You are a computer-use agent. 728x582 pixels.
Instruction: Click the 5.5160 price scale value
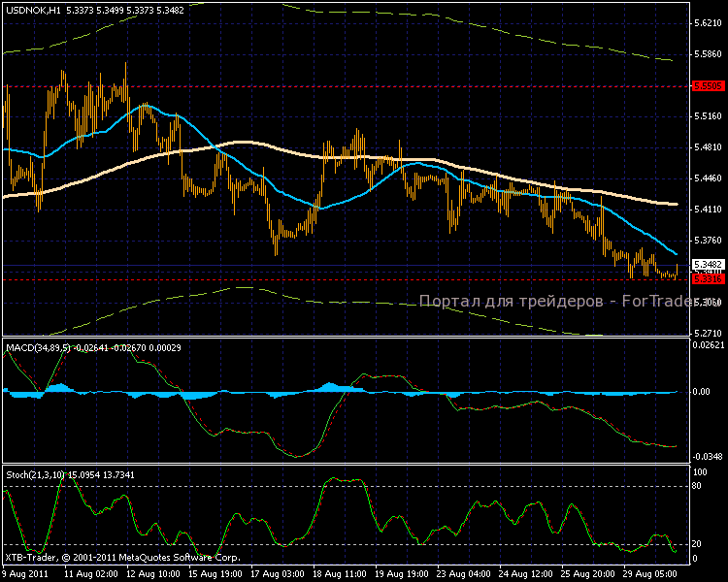(707, 116)
